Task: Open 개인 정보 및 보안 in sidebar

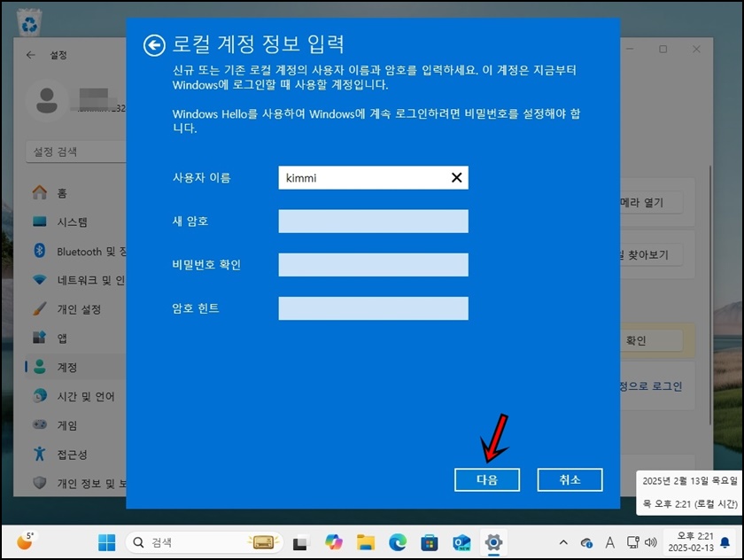Action: pos(76,484)
